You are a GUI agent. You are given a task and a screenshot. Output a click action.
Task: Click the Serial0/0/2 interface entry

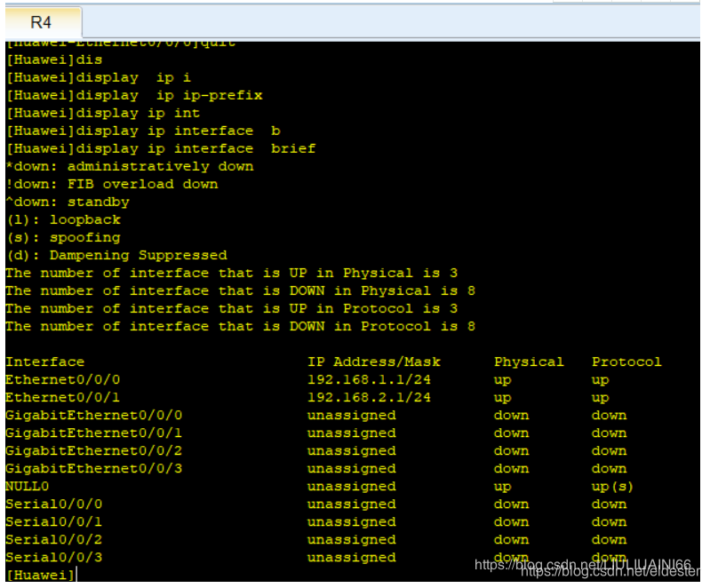click(54, 539)
